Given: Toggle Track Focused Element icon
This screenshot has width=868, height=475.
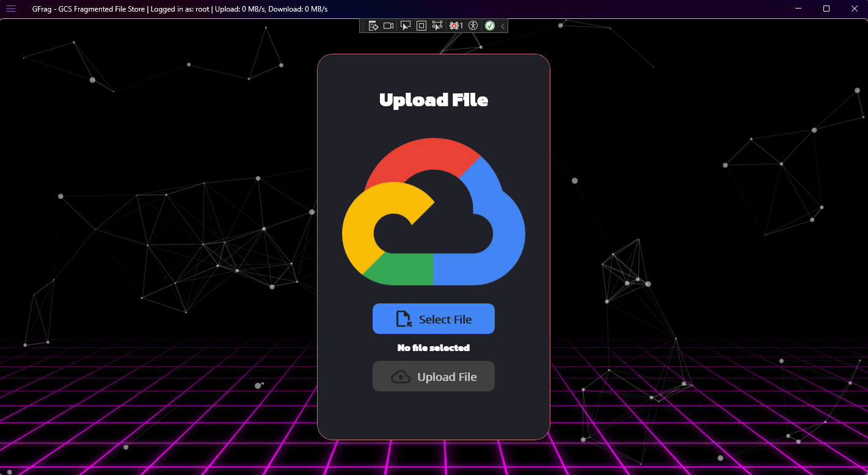Looking at the screenshot, I should click(x=437, y=26).
